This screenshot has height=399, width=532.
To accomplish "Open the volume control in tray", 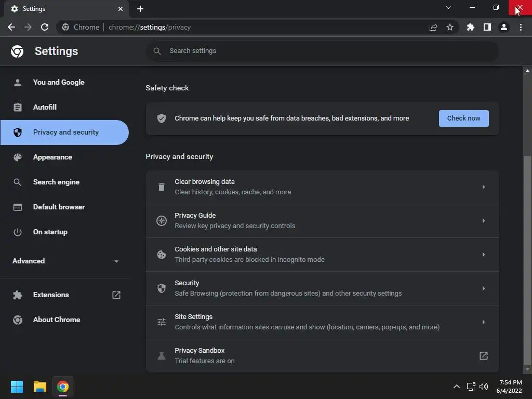I will (x=484, y=387).
